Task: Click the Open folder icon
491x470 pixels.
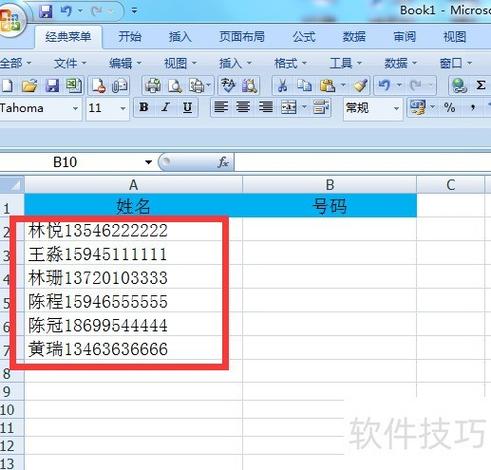Action: tap(30, 86)
